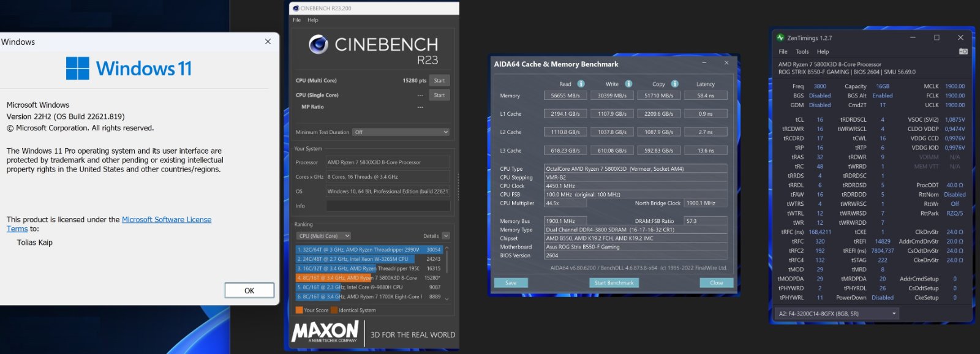Open the Help menu in ZenTimings

[823, 51]
